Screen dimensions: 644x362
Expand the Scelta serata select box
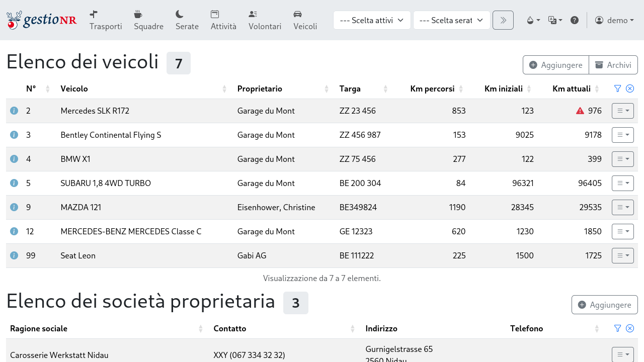pyautogui.click(x=451, y=20)
